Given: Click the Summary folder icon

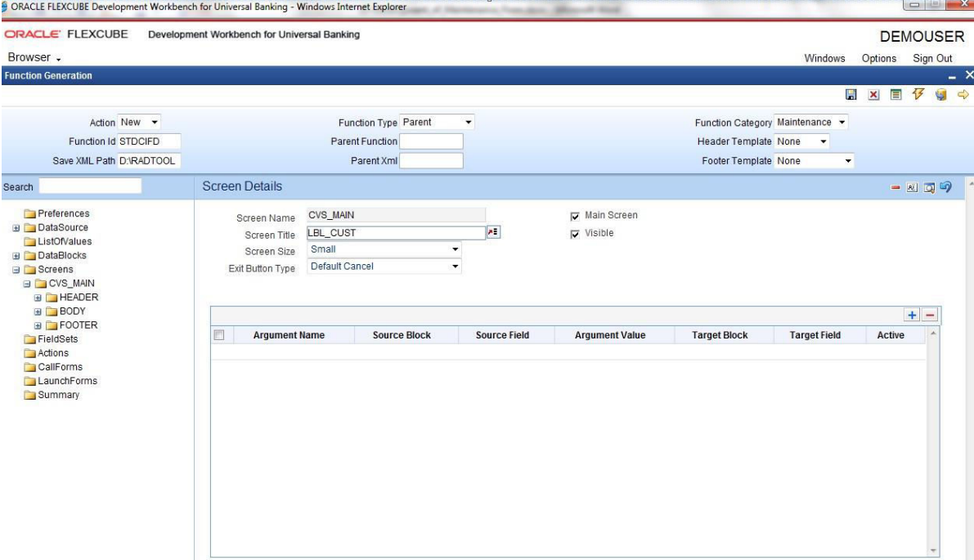Looking at the screenshot, I should click(x=29, y=395).
